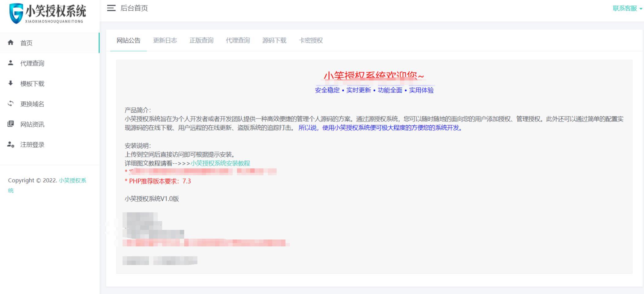The height and width of the screenshot is (294, 644).
Task: Click the person icon beside 代理查询
Action: point(11,63)
